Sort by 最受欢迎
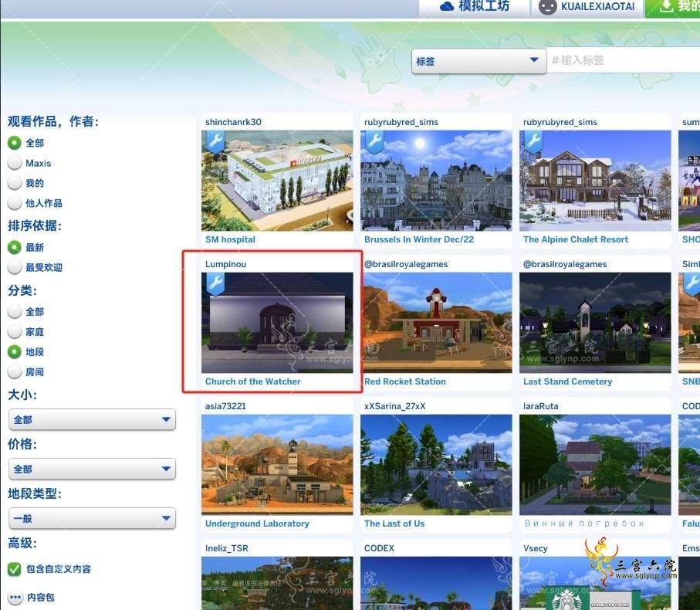 pyautogui.click(x=15, y=267)
